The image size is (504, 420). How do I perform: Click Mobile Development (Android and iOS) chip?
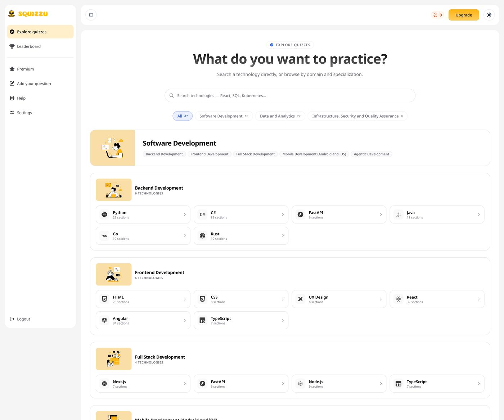tap(314, 154)
